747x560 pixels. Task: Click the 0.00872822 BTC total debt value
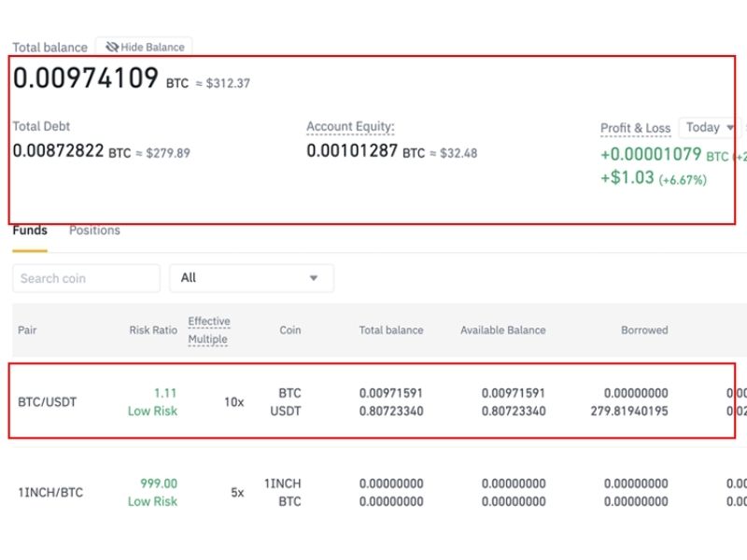coord(58,151)
